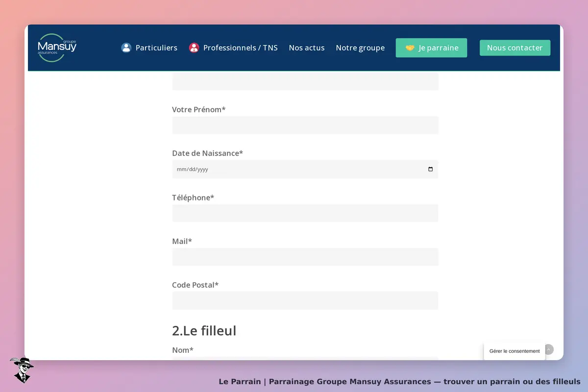Click the Groupe Mansuy Assurances logo
This screenshot has width=588, height=392.
click(x=57, y=48)
